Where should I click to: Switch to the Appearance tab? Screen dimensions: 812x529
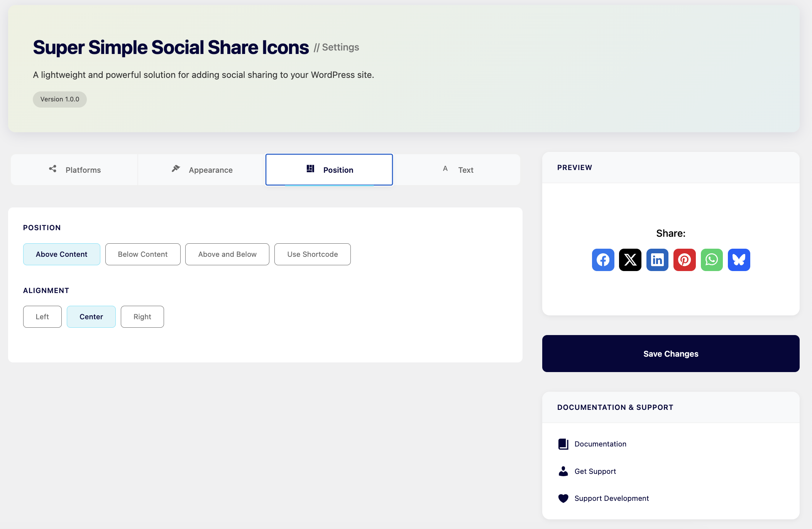point(201,170)
